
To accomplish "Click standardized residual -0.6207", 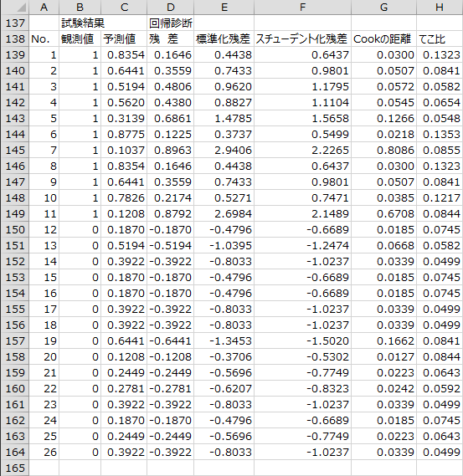I will (224, 388).
